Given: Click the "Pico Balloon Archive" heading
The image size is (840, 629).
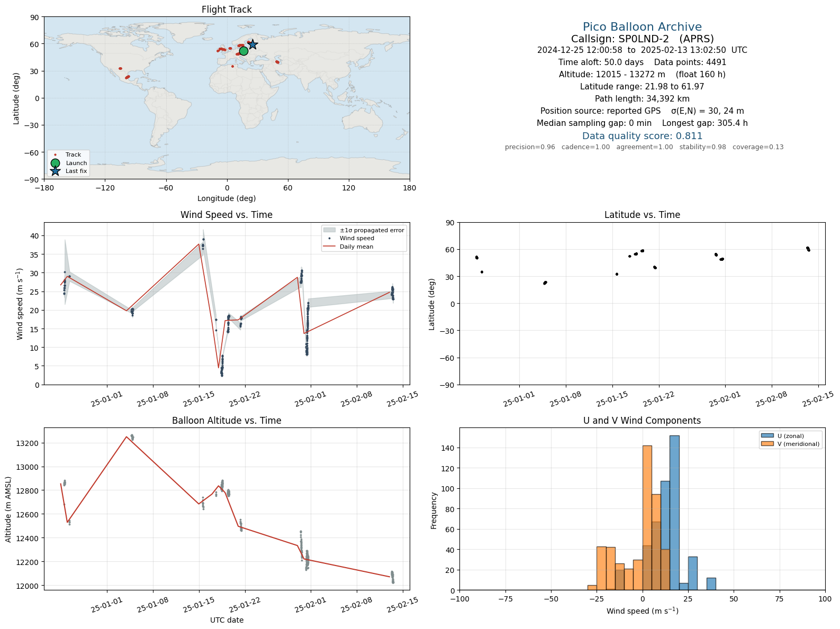Looking at the screenshot, I should (642, 27).
